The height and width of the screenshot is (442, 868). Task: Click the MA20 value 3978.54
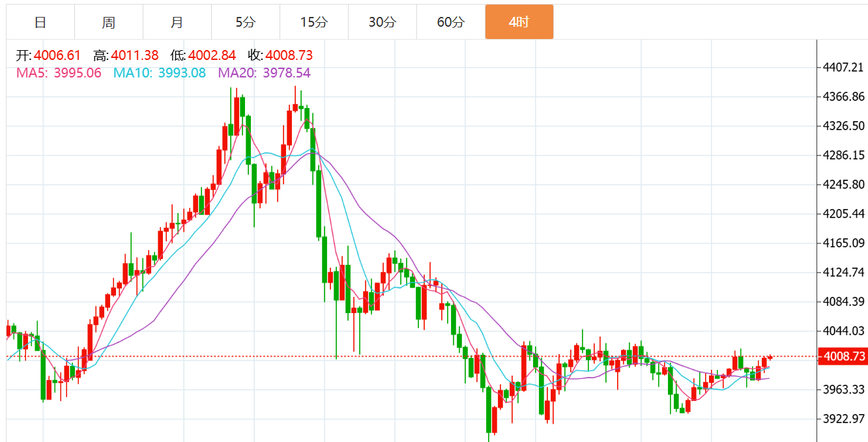pyautogui.click(x=286, y=73)
